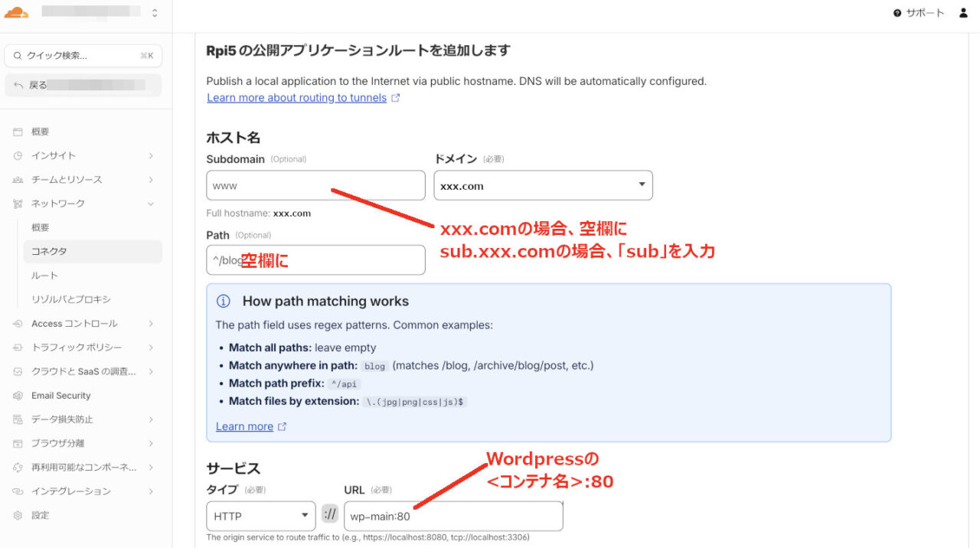Expand the ブラウザ分離 chevron
This screenshot has width=980, height=548.
(151, 443)
